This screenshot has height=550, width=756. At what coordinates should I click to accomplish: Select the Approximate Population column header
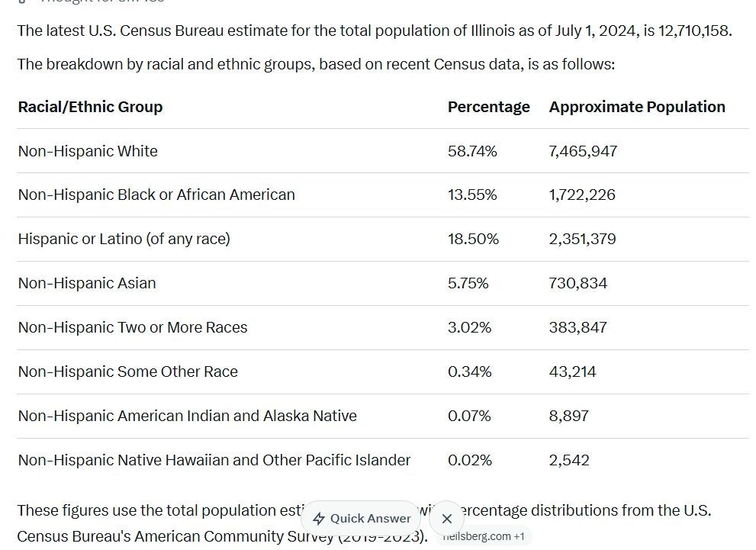(637, 107)
